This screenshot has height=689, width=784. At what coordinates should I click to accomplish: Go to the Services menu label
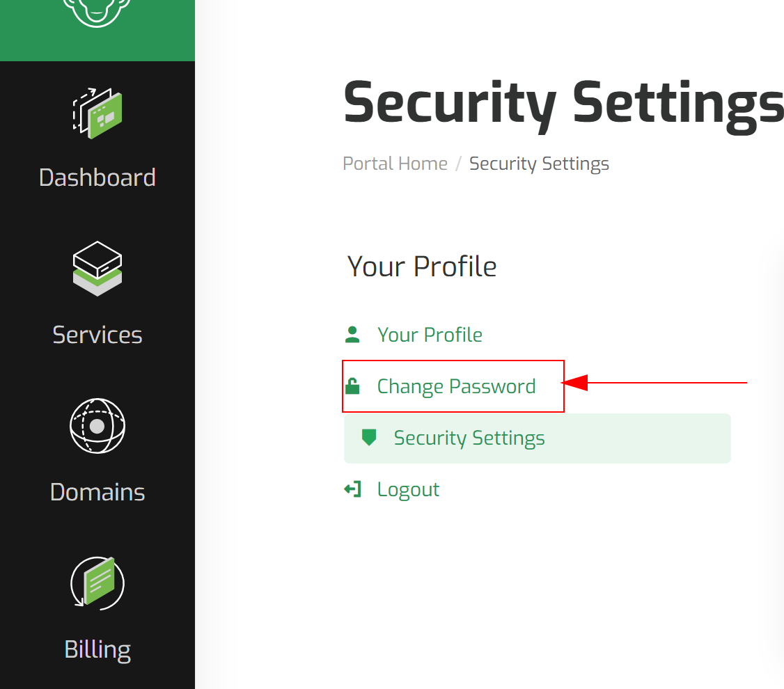[97, 335]
